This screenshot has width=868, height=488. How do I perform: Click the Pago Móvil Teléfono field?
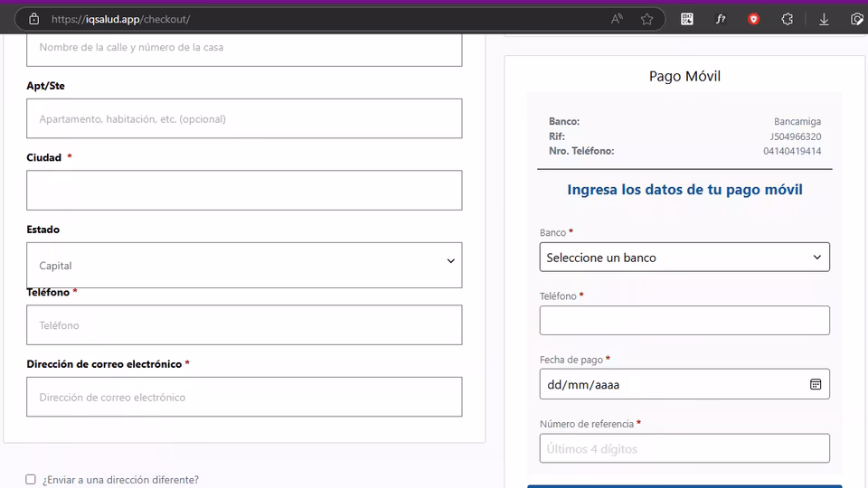coord(684,320)
